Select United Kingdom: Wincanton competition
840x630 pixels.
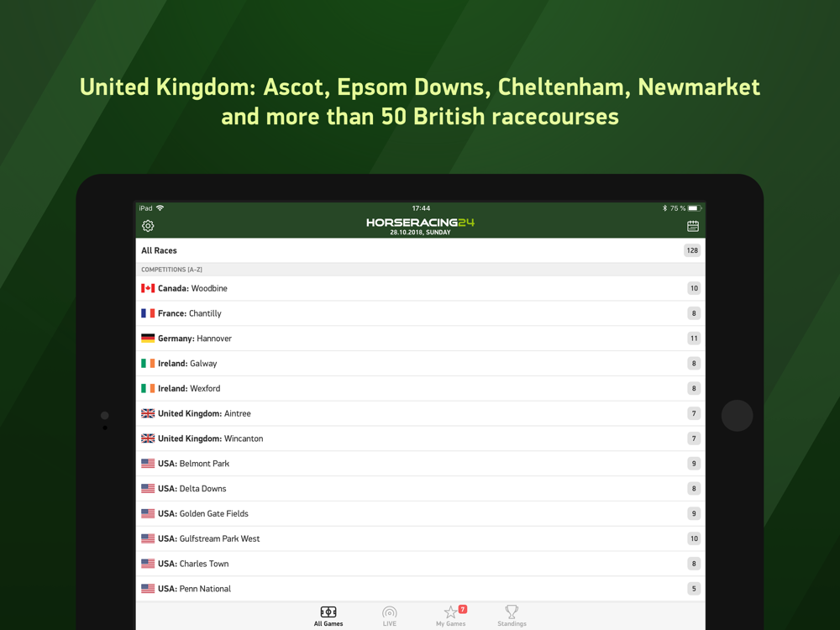421,438
